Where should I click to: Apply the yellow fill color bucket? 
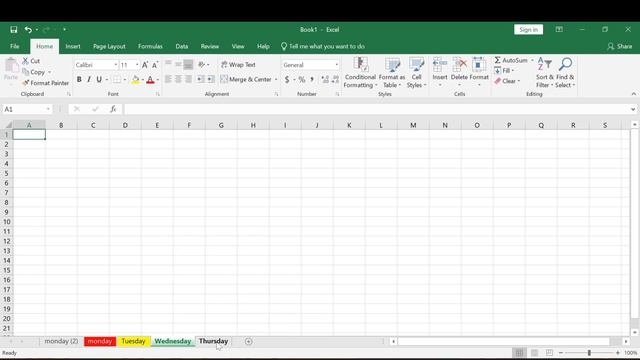pos(136,80)
